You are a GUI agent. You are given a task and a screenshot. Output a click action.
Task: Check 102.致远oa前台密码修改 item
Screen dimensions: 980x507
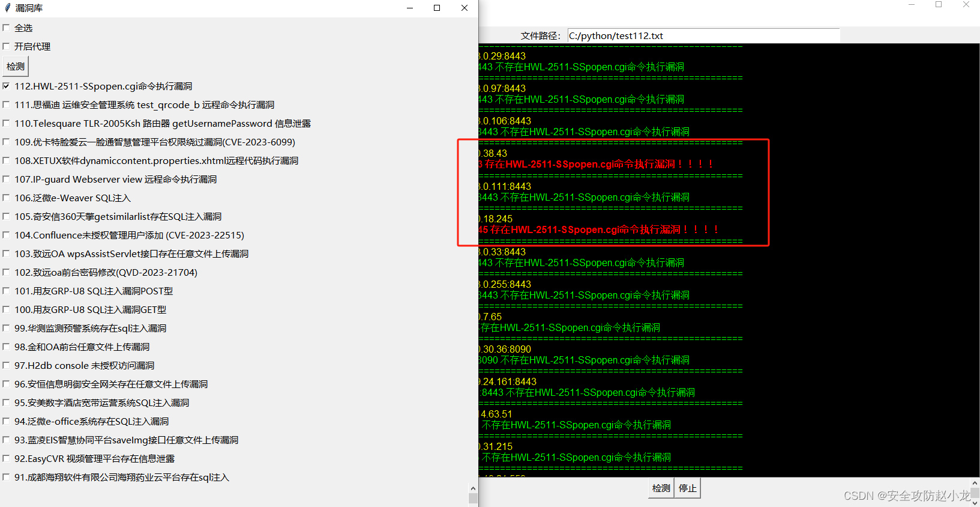point(6,272)
